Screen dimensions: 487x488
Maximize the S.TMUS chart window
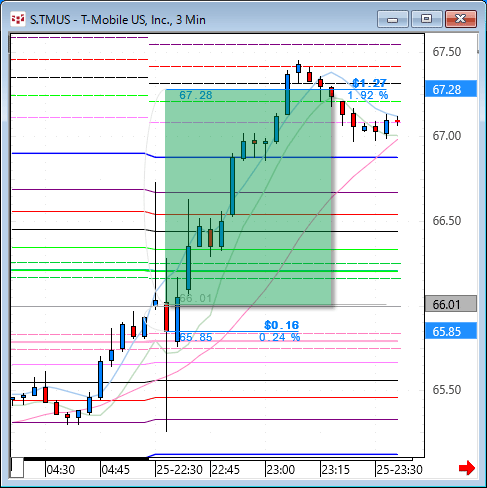pyautogui.click(x=426, y=19)
